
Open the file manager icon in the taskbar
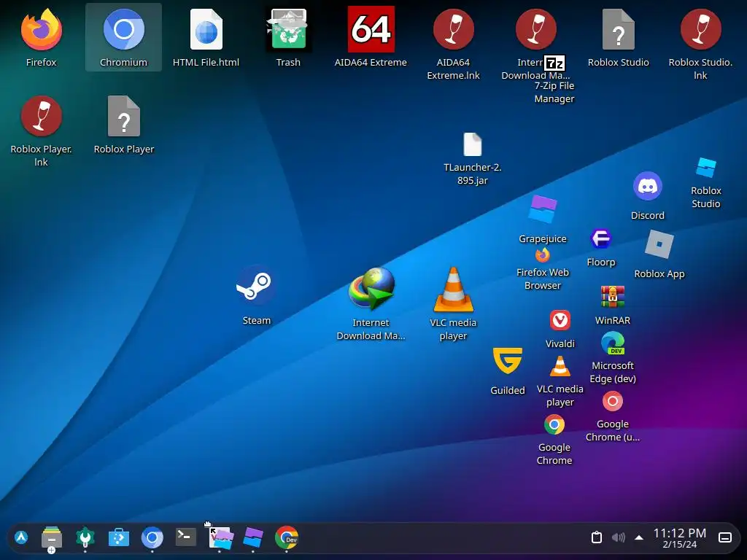pyautogui.click(x=52, y=538)
